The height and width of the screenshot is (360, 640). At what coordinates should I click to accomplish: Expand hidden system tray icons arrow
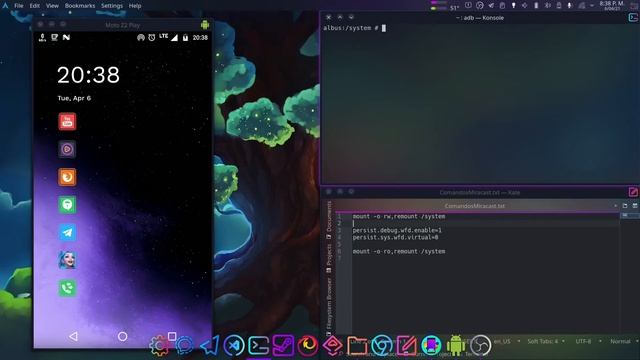tap(592, 6)
